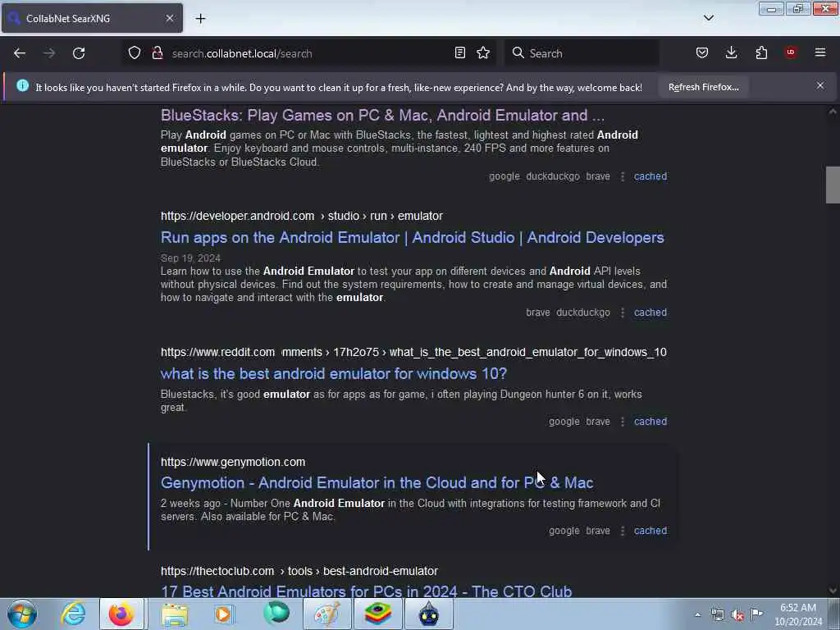Click scrollbar down arrow
Image resolution: width=840 pixels, height=630 pixels.
(833, 591)
